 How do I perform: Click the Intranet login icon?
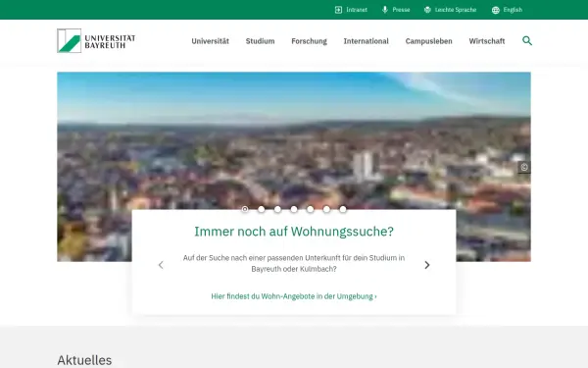click(338, 10)
